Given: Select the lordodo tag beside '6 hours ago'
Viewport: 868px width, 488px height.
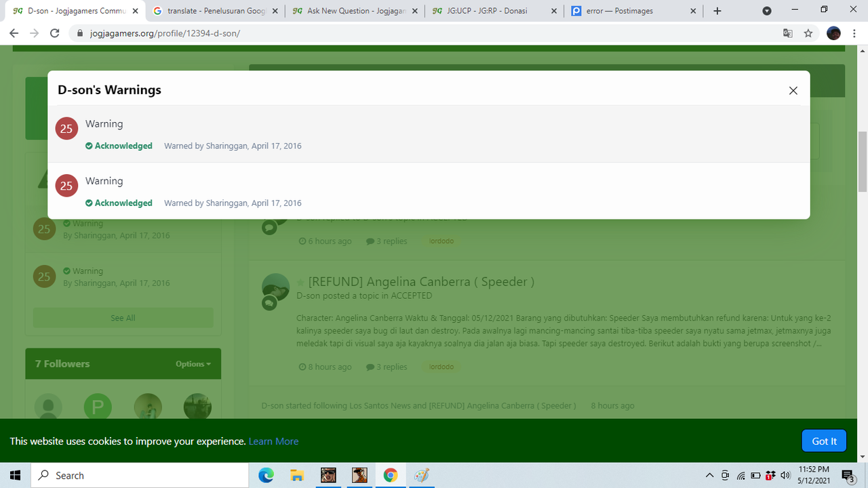Looking at the screenshot, I should click(x=441, y=241).
